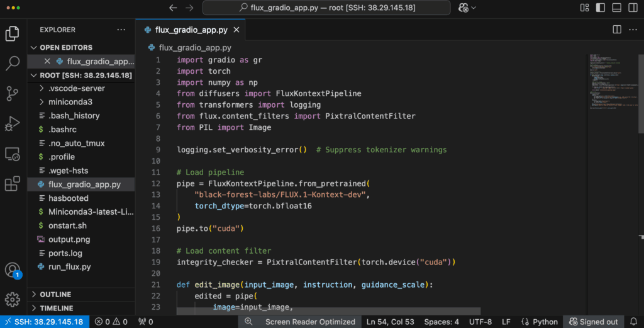The image size is (644, 328).
Task: Open the hasbooted file
Action: pyautogui.click(x=81, y=198)
